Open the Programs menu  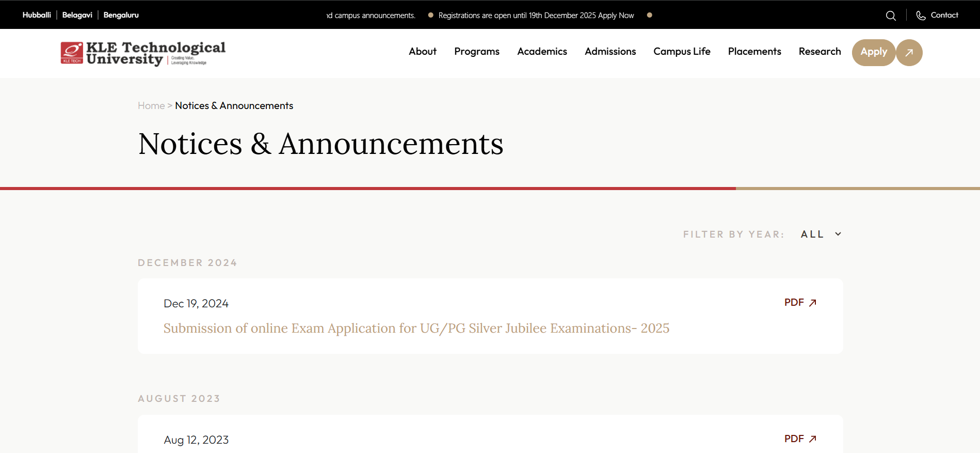[x=477, y=52]
